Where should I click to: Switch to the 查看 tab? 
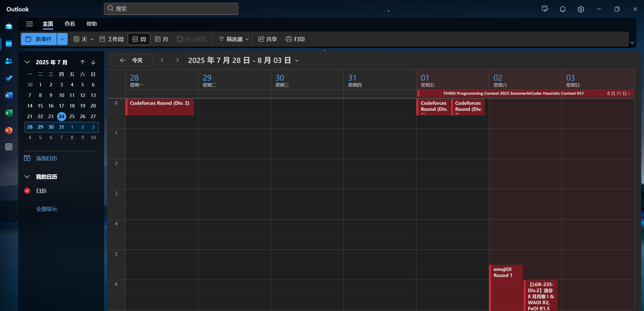(70, 24)
